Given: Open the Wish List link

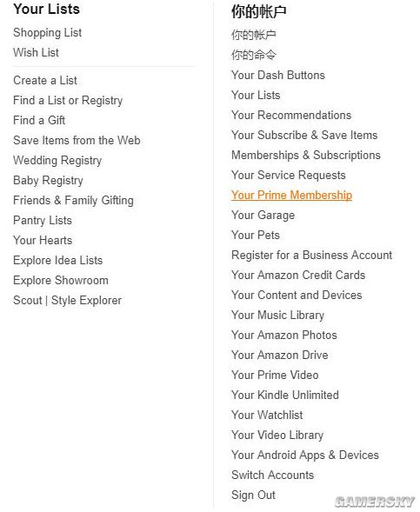Looking at the screenshot, I should [x=36, y=52].
